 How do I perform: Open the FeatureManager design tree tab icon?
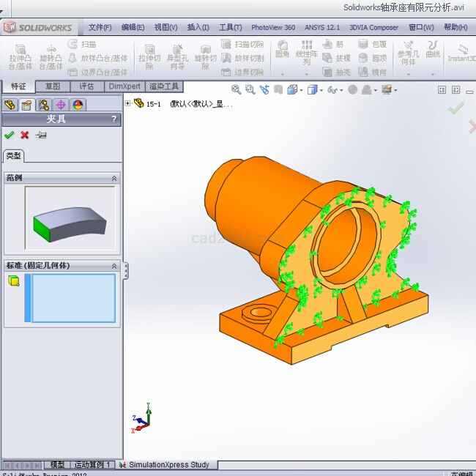pos(10,105)
